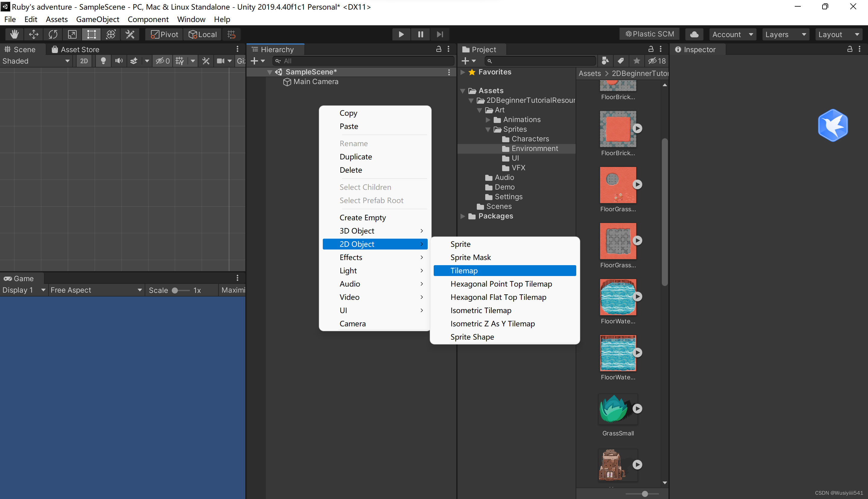Toggle scene audio mute
This screenshot has width=868, height=499.
(x=118, y=61)
